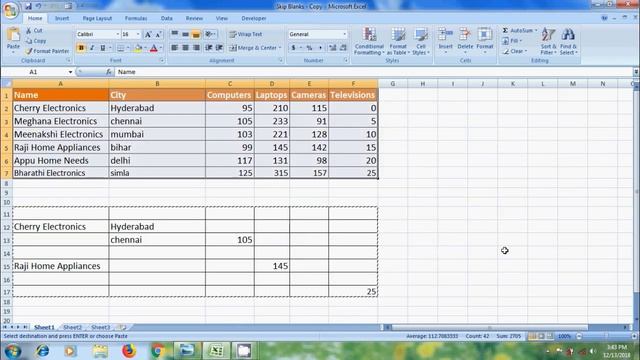Apply Accounting Number Format dollar icon
This screenshot has height=360, width=640.
coord(293,48)
